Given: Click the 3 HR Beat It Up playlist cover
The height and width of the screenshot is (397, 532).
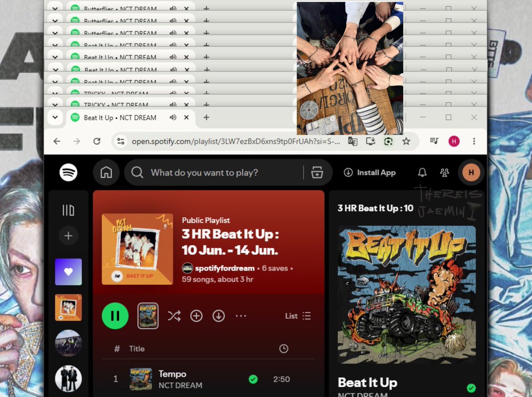Looking at the screenshot, I should (137, 249).
